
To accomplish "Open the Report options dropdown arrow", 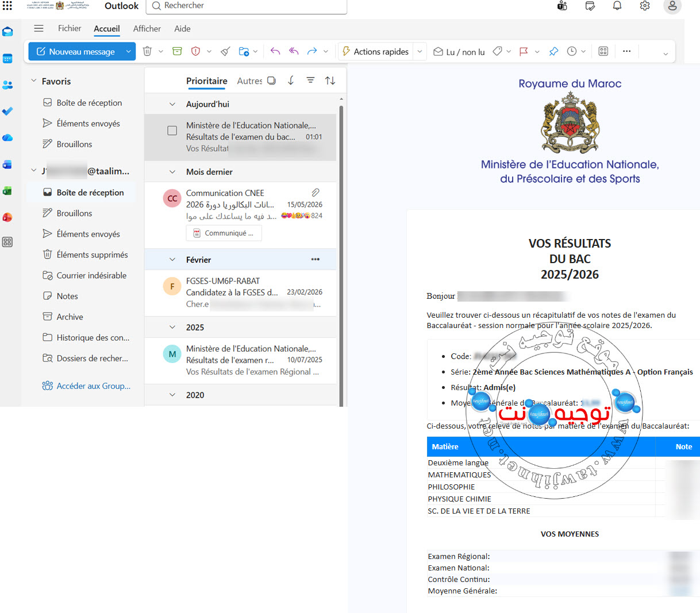I will (209, 51).
